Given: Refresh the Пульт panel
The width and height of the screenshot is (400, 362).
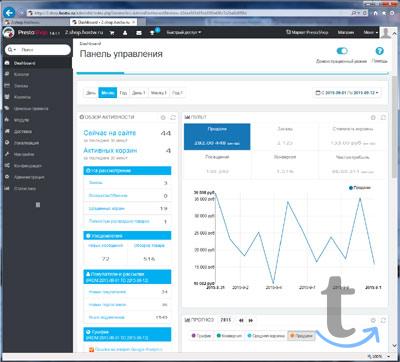Looking at the screenshot, I should click(x=383, y=117).
